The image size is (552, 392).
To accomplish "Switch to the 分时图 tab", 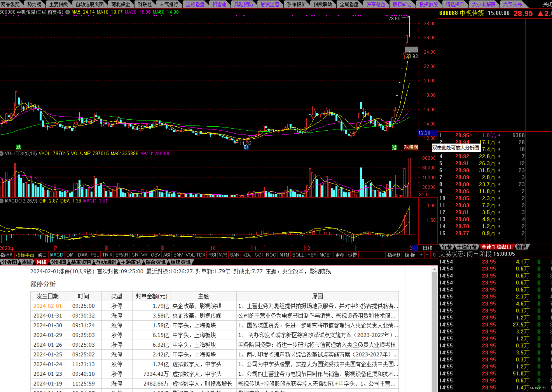I will tap(59, 262).
